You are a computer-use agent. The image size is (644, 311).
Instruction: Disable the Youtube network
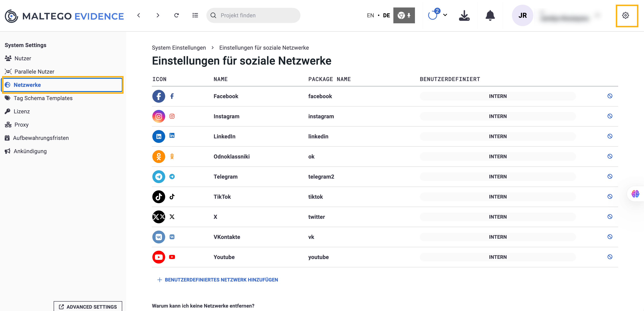[610, 257]
